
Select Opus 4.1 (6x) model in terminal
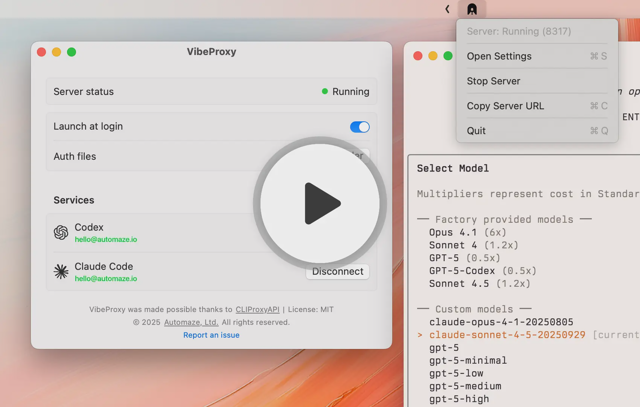point(467,232)
